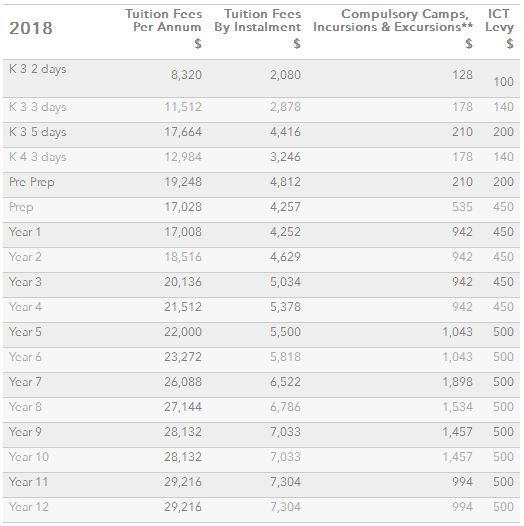The width and height of the screenshot is (524, 526).
Task: Select the Year 5 row label
Action: (25, 332)
